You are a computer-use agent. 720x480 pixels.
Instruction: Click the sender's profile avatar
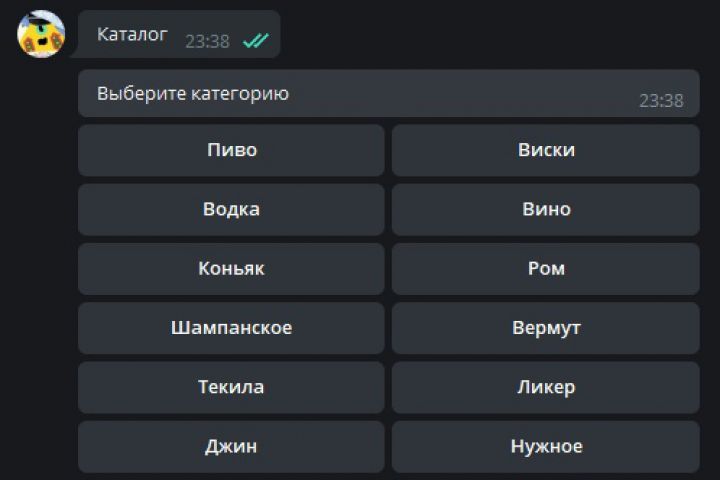click(x=42, y=35)
